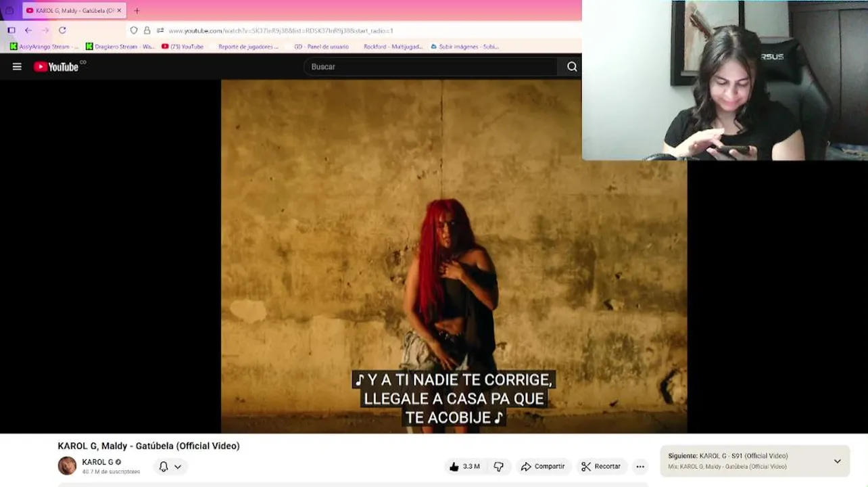The width and height of the screenshot is (868, 487).
Task: Click the 40.7 M de suscriptores text
Action: coord(111,471)
